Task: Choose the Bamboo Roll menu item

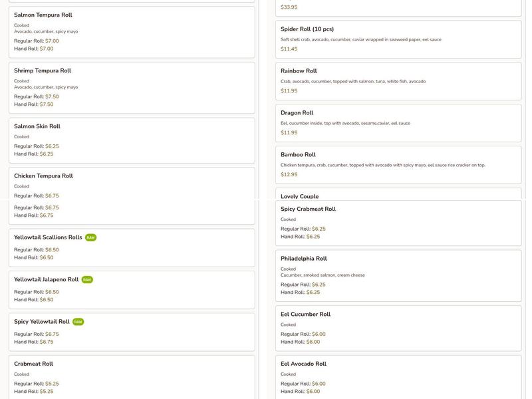Action: coord(298,155)
